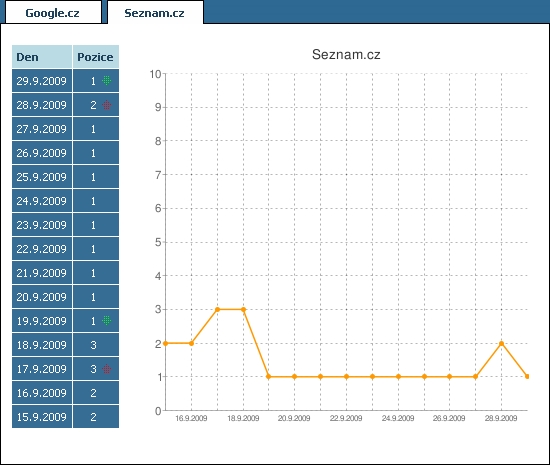Click the green up-trend icon for 19.9.2009
Screen dimensions: 550x465
pyautogui.click(x=107, y=321)
